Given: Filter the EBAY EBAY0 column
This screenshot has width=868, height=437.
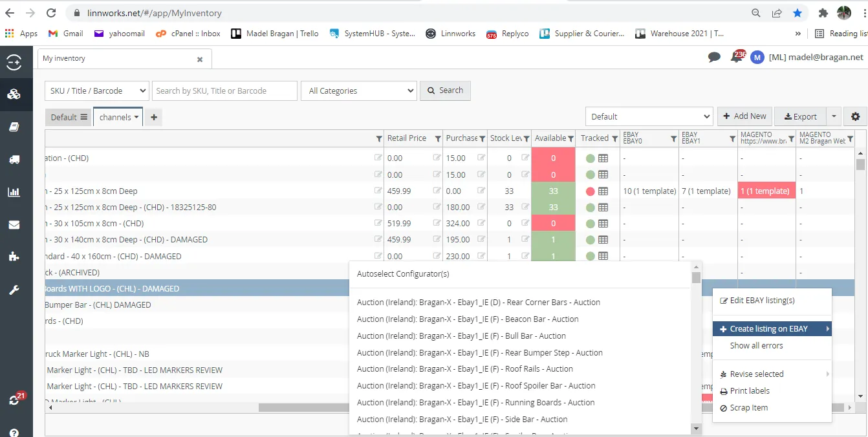Looking at the screenshot, I should coord(673,138).
